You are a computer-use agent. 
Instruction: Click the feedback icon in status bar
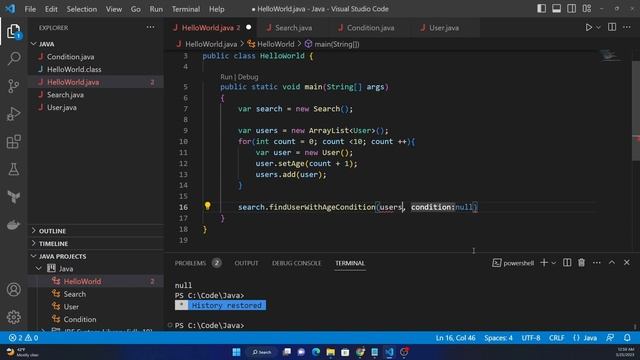click(610, 338)
